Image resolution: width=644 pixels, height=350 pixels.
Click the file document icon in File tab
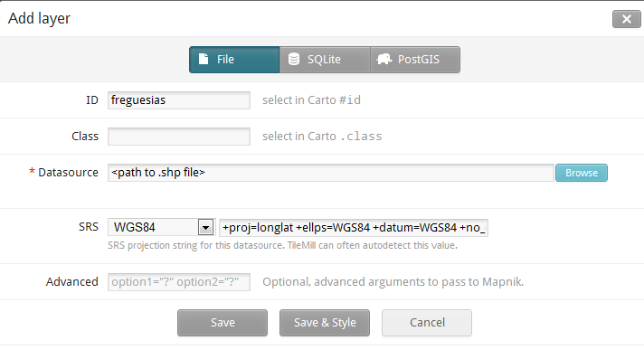(204, 59)
